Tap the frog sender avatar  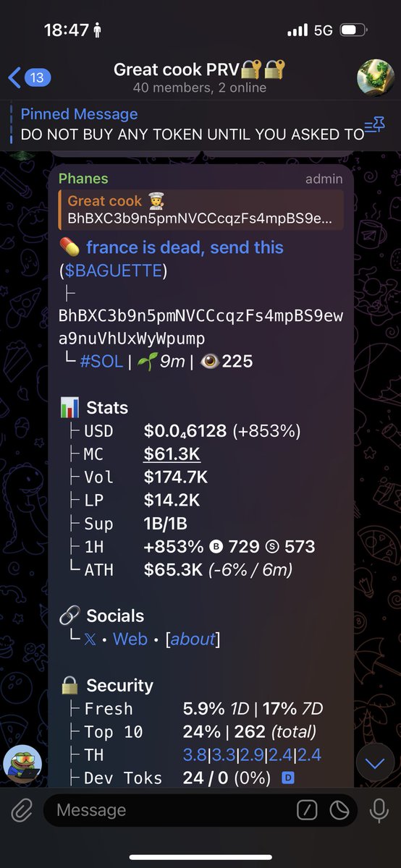(x=22, y=765)
